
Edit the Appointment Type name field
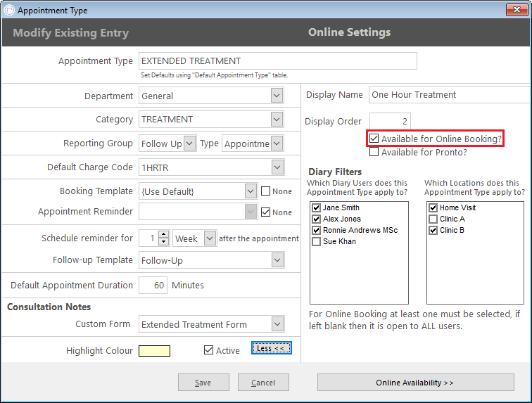(277, 61)
